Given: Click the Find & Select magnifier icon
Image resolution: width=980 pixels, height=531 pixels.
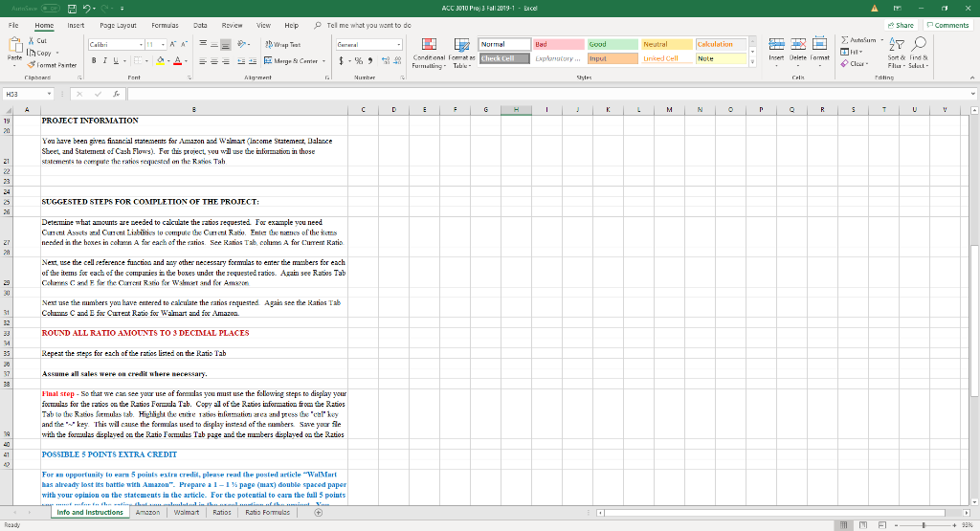Looking at the screenshot, I should coord(918,44).
